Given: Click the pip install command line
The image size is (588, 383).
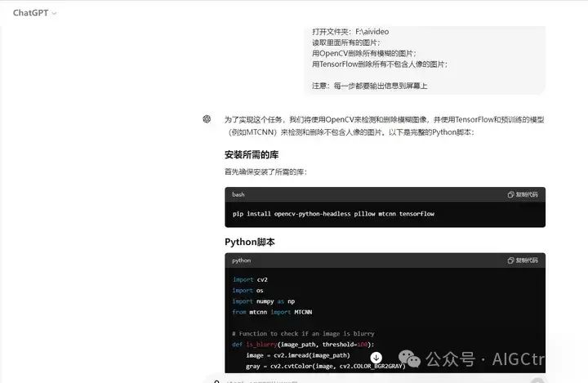Looking at the screenshot, I should (333, 214).
